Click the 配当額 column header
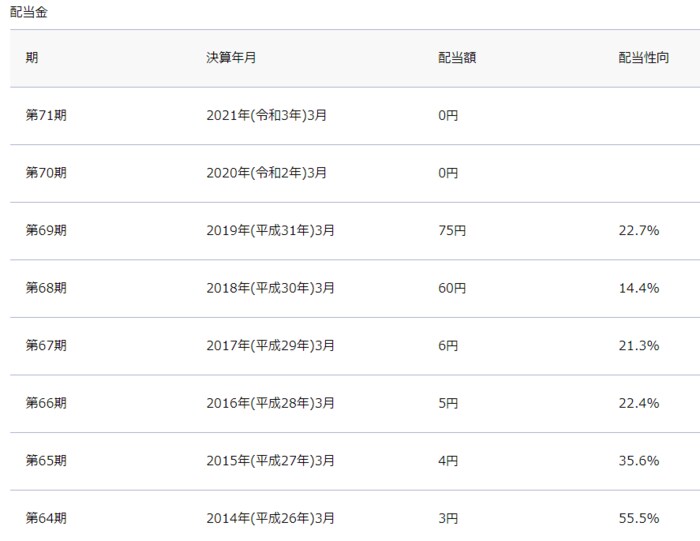The image size is (700, 541). pos(456,57)
